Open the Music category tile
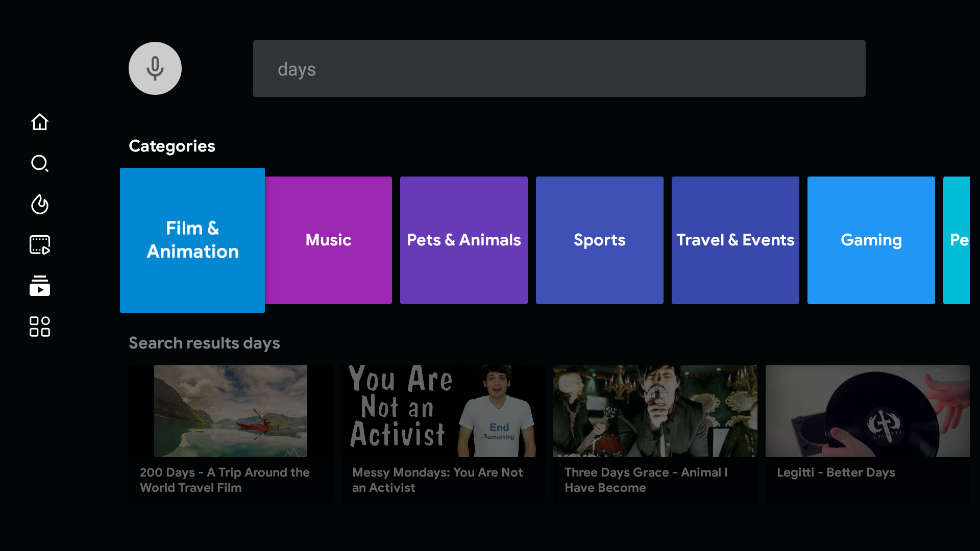 pyautogui.click(x=328, y=240)
